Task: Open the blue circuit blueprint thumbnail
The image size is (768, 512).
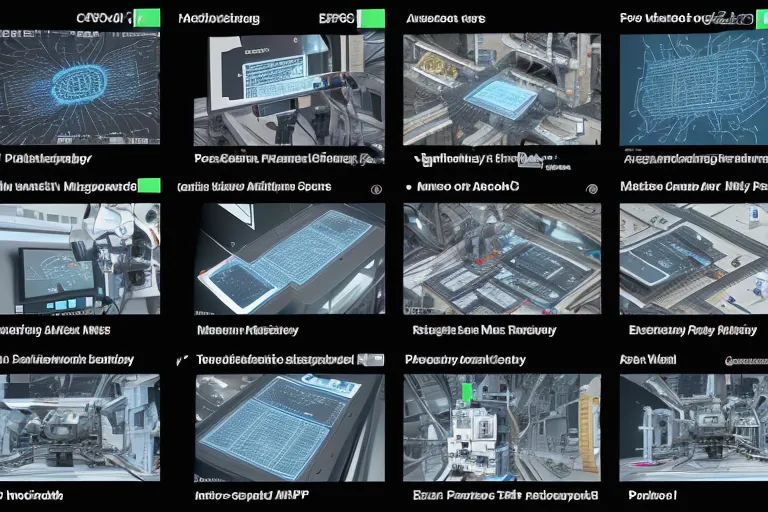Action: click(693, 89)
